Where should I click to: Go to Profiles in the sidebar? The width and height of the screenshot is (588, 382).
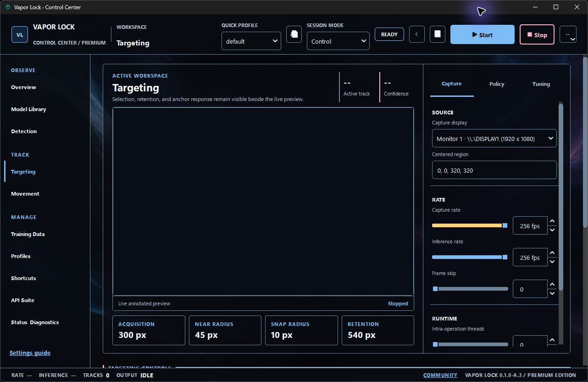point(21,256)
